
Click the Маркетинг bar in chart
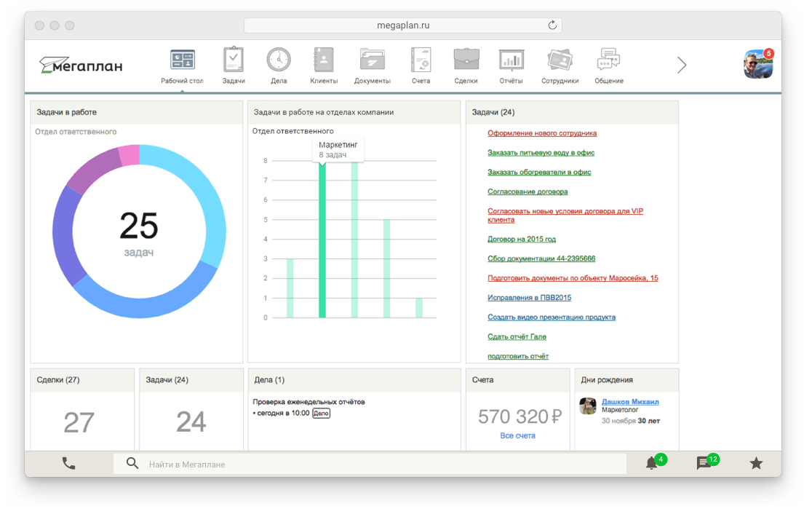pos(322,240)
